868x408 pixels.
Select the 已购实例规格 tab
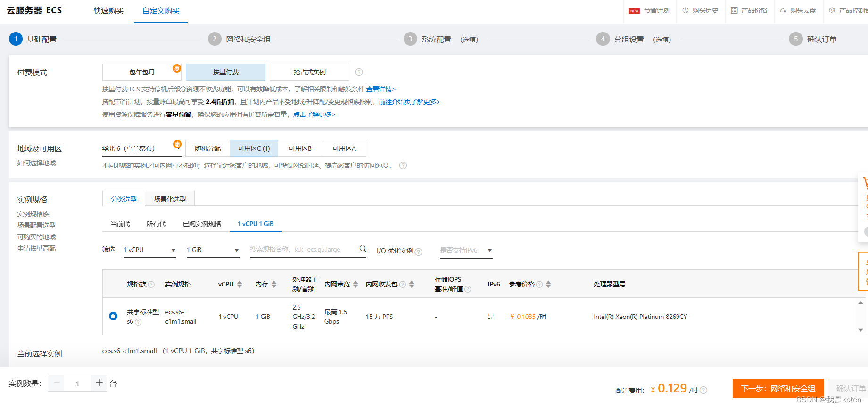tap(202, 224)
